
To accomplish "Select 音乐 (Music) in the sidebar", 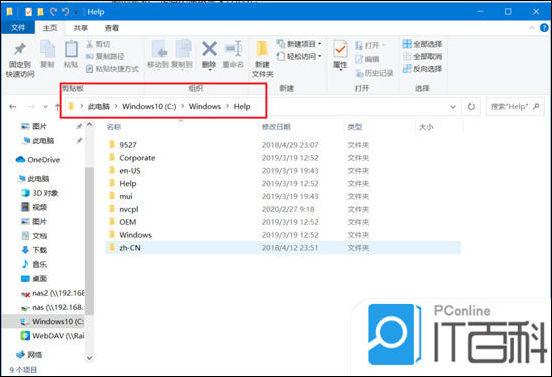I will (34, 264).
